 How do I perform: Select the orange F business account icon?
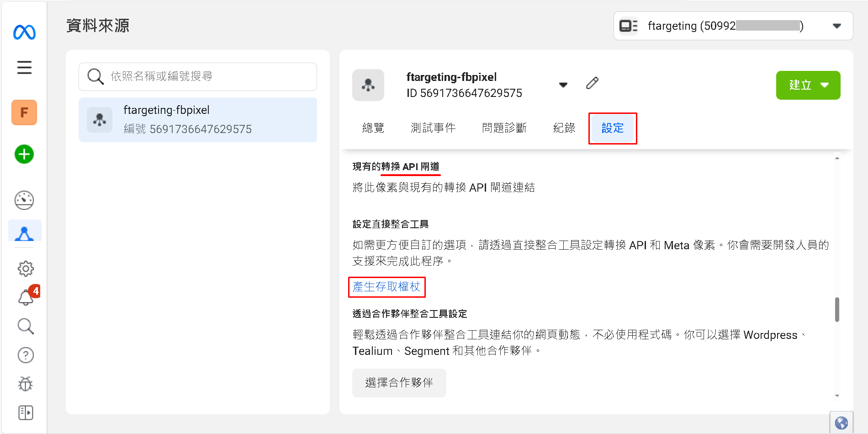tap(24, 112)
